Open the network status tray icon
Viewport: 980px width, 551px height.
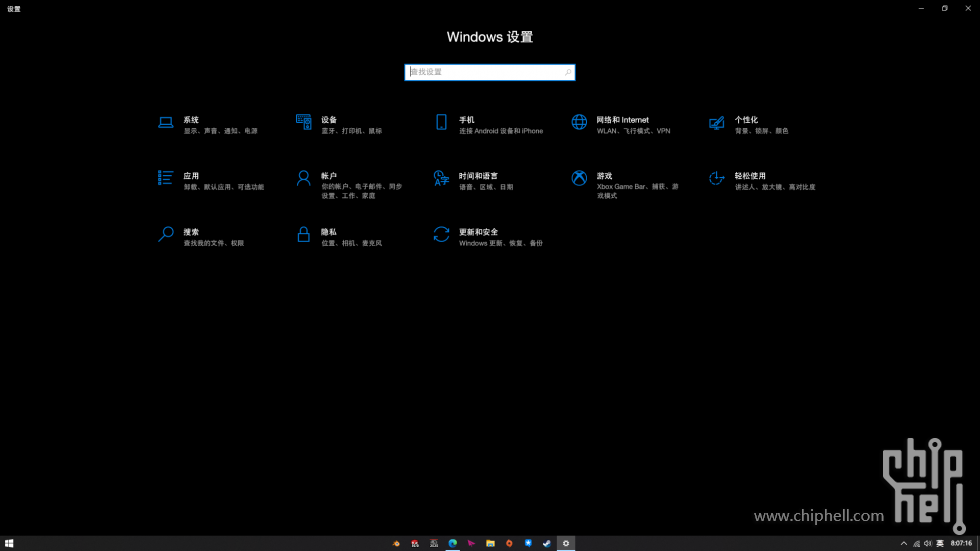tap(916, 544)
